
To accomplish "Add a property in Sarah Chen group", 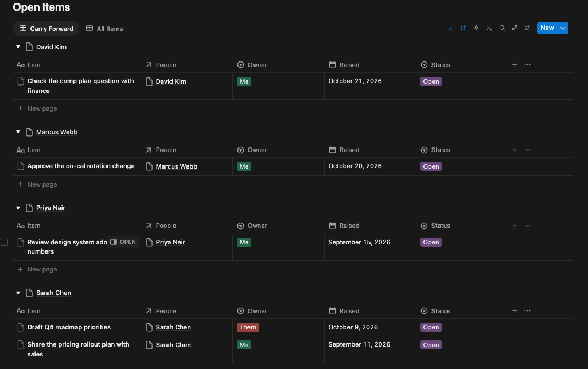I will pos(515,311).
